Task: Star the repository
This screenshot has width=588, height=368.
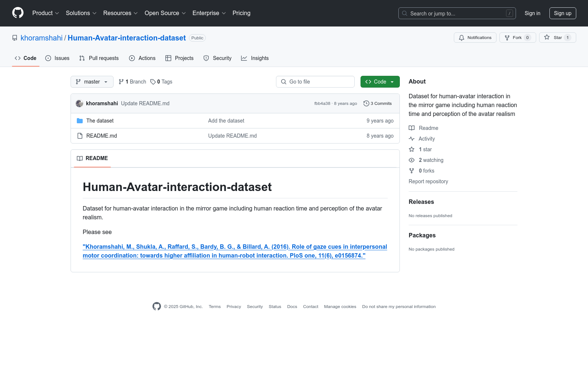Action: pos(557,38)
